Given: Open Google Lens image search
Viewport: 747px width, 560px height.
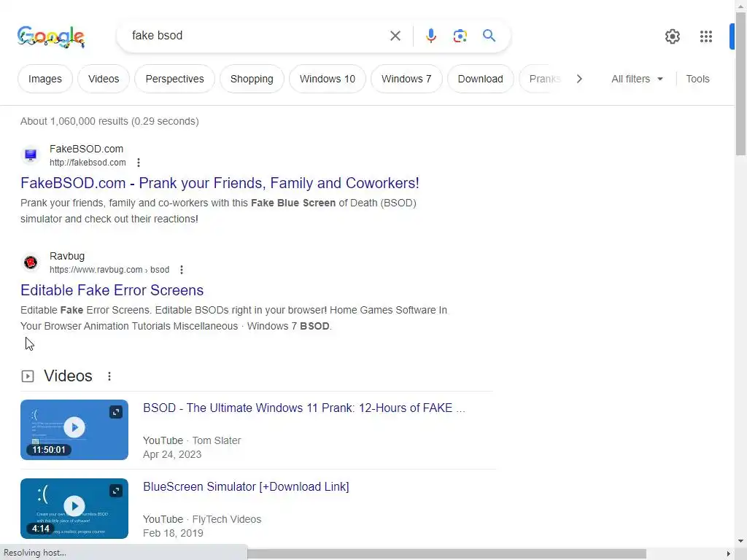Looking at the screenshot, I should click(460, 36).
